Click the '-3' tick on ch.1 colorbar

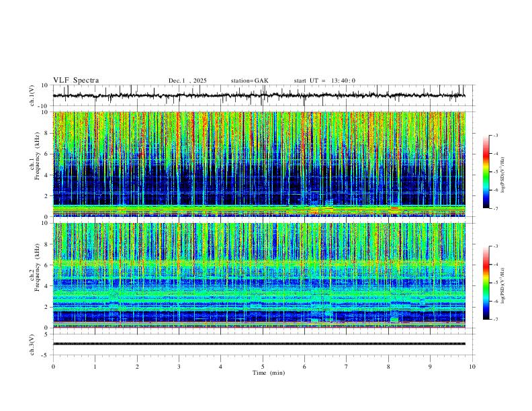click(495, 135)
